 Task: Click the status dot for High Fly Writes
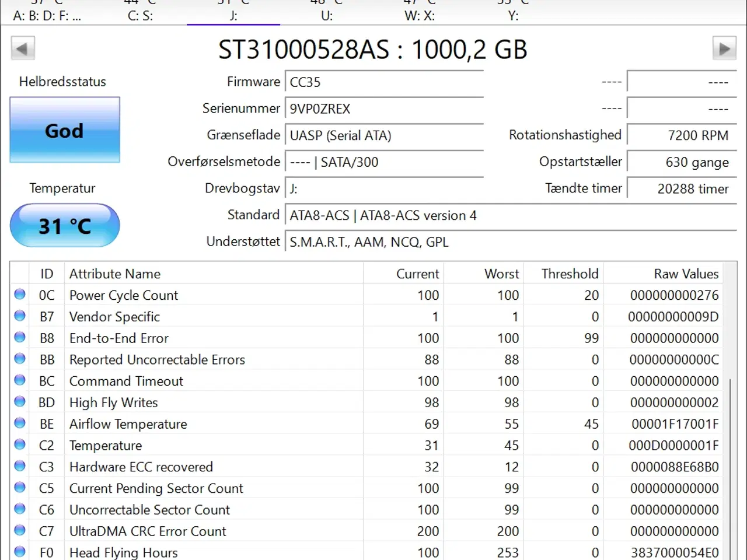pos(20,401)
